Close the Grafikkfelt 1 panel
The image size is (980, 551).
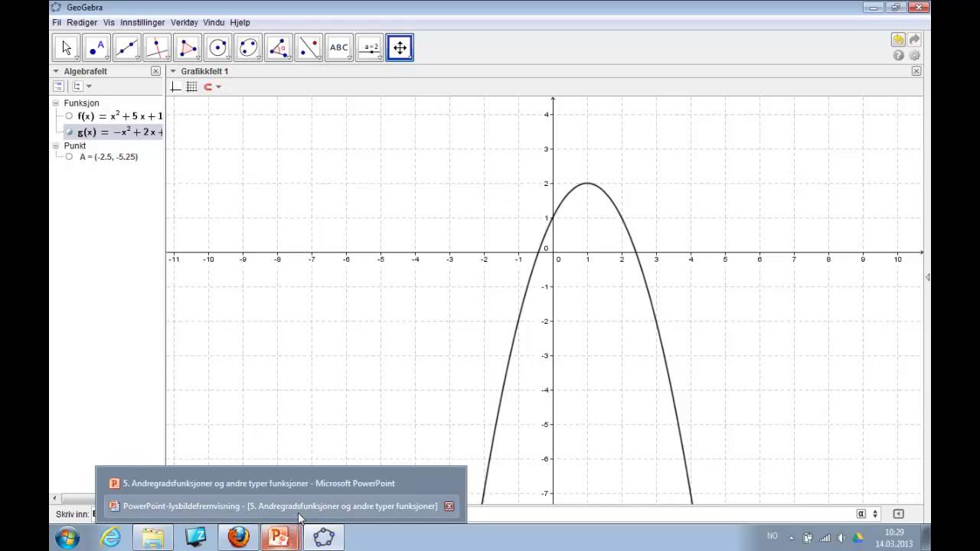click(916, 71)
